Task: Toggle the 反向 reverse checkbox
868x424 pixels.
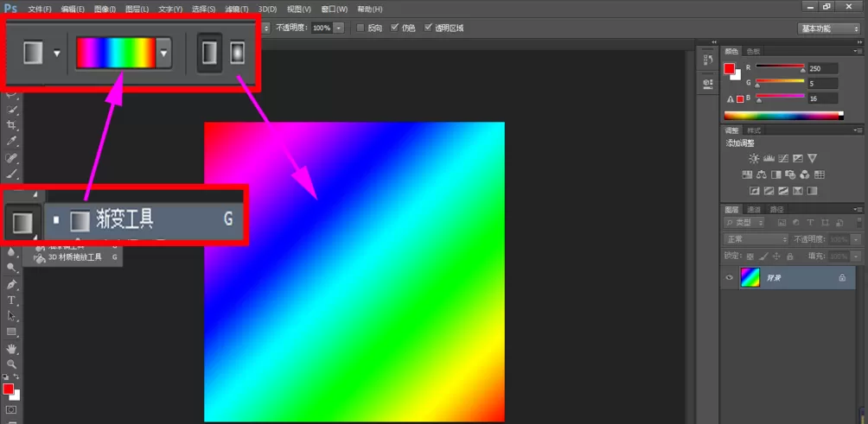Action: click(x=361, y=28)
